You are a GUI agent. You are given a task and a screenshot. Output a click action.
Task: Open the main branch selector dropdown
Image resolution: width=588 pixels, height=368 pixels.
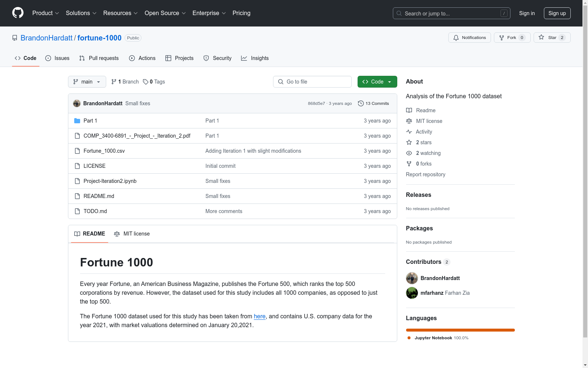click(87, 82)
